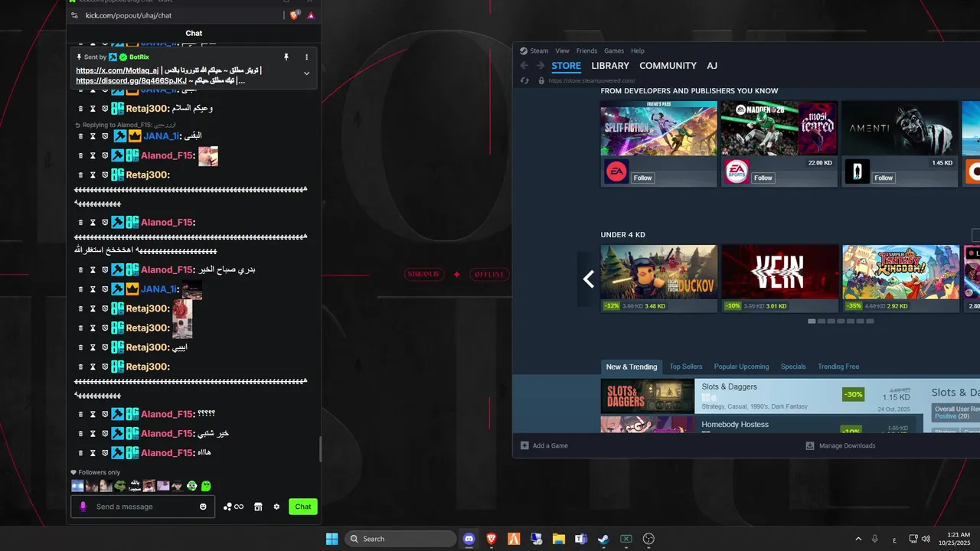Click the Brave Shields icon in the address bar
980x551 pixels.
(x=295, y=15)
